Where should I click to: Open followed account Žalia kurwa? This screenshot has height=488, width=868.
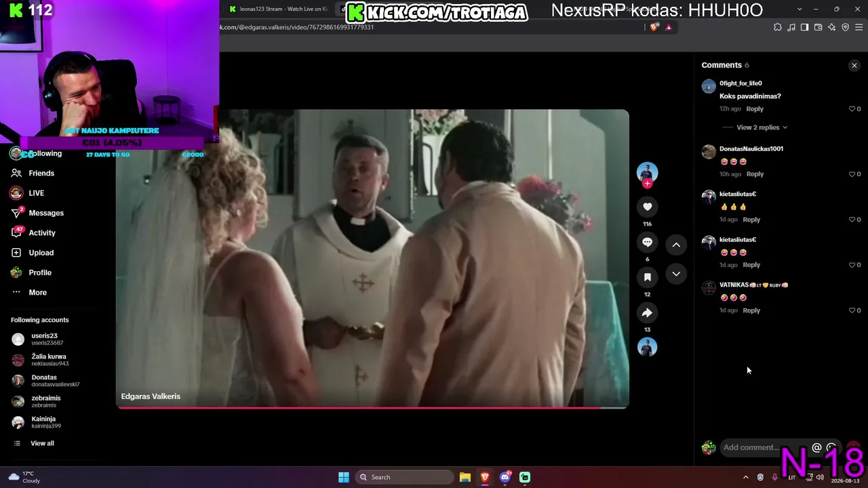[49, 360]
